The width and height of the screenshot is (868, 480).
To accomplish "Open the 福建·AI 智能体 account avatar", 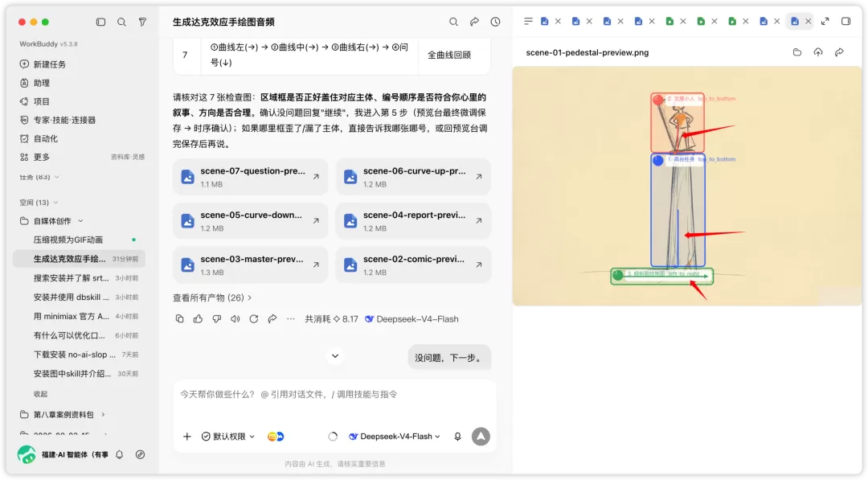I will (x=26, y=454).
